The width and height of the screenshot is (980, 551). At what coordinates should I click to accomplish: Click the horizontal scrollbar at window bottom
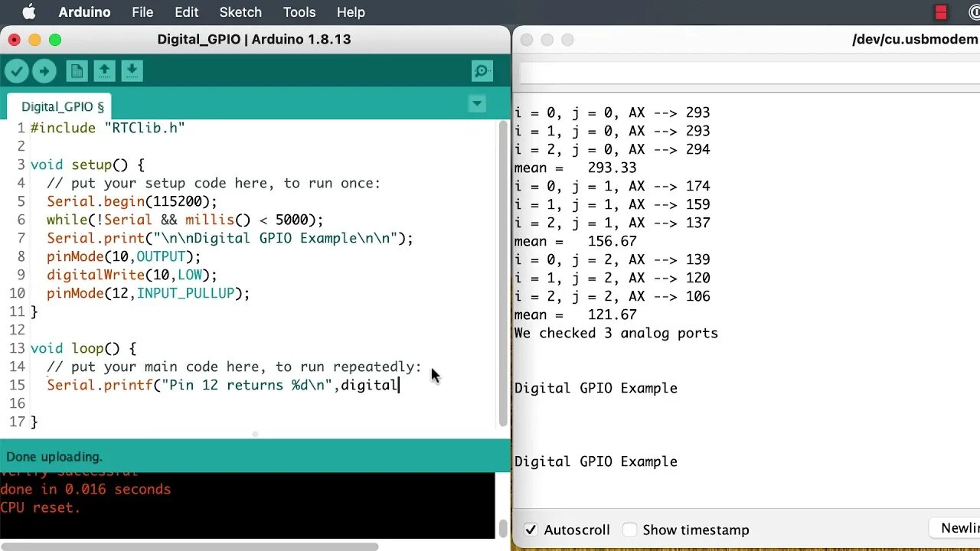click(190, 546)
